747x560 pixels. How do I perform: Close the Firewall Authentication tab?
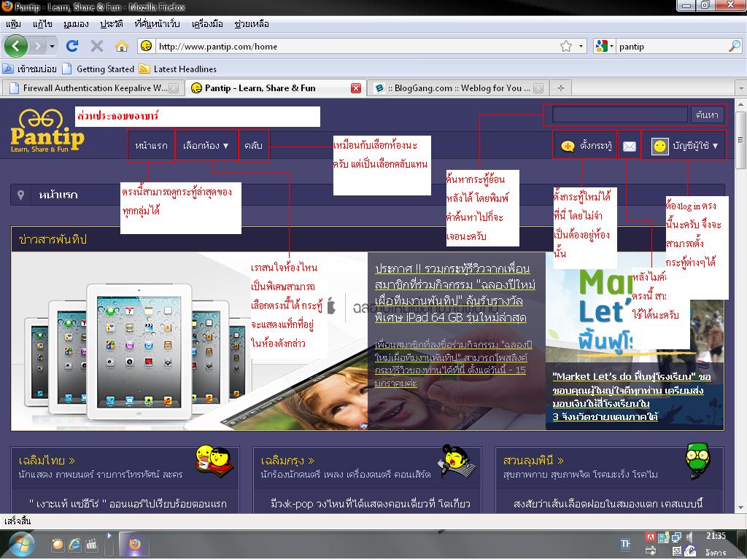coord(174,88)
